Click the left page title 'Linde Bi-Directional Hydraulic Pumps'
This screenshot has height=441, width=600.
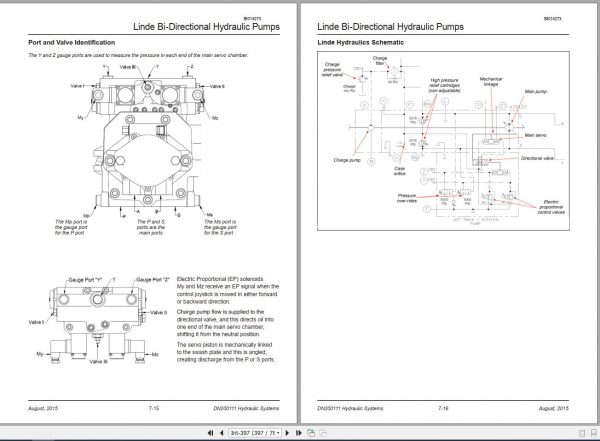[206, 27]
